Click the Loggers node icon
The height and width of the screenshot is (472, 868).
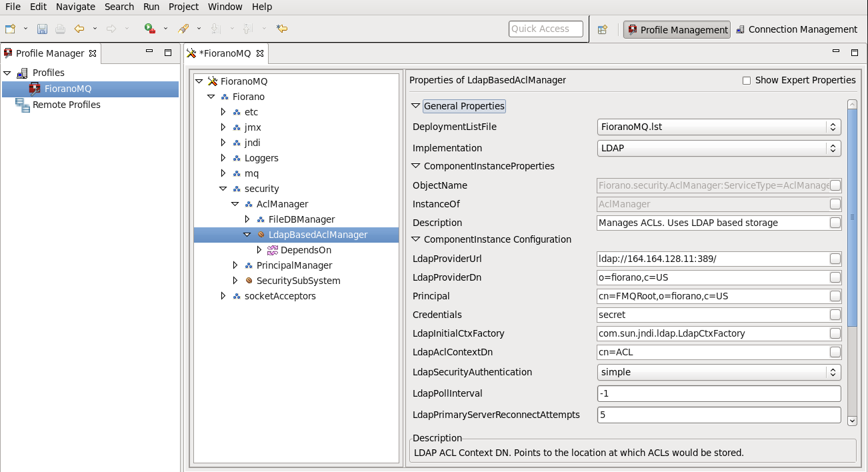point(237,158)
